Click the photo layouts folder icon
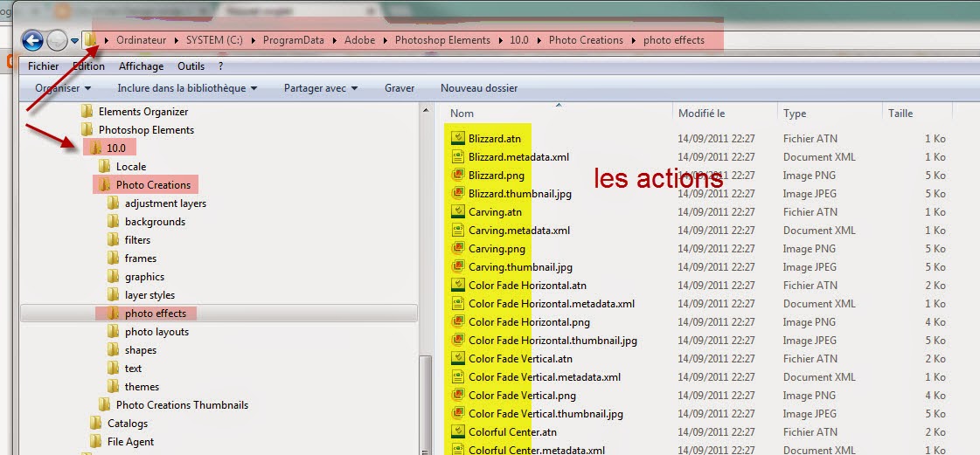The height and width of the screenshot is (455, 980). 113,331
